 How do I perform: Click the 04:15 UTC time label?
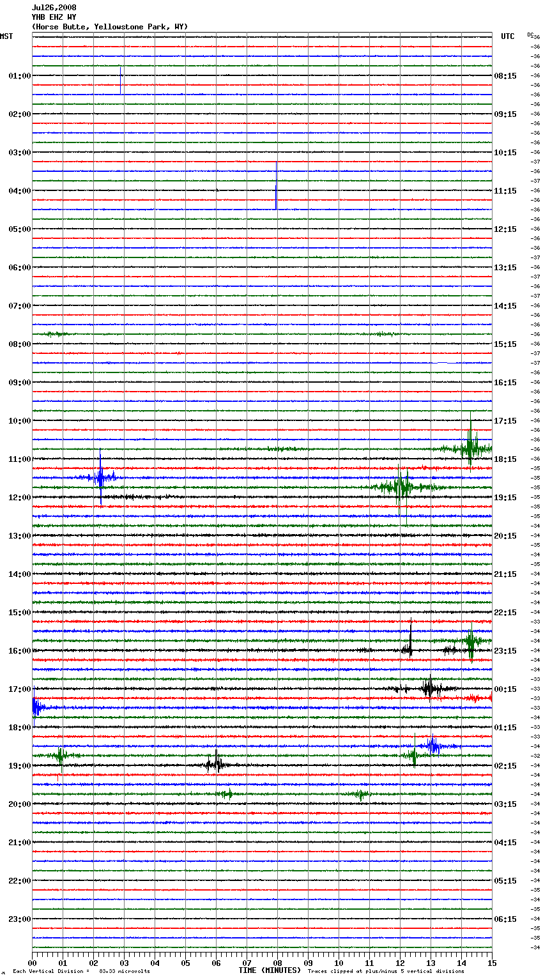coord(505,843)
